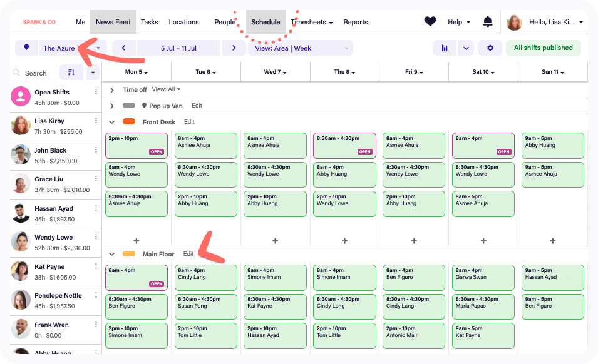Collapse the Front Desk area

pos(111,122)
